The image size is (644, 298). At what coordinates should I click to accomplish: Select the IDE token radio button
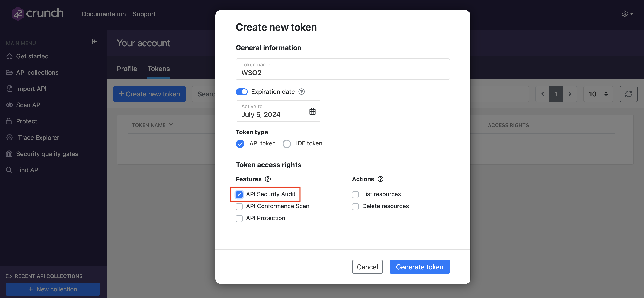point(287,144)
